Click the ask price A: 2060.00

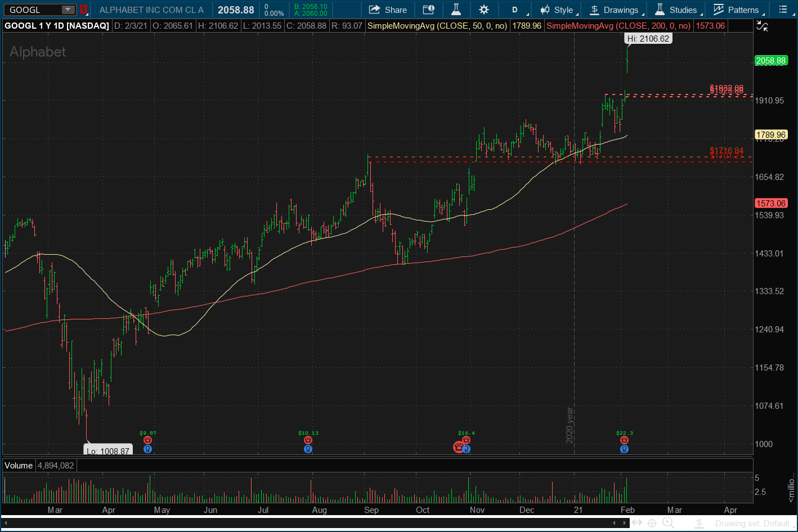click(311, 13)
